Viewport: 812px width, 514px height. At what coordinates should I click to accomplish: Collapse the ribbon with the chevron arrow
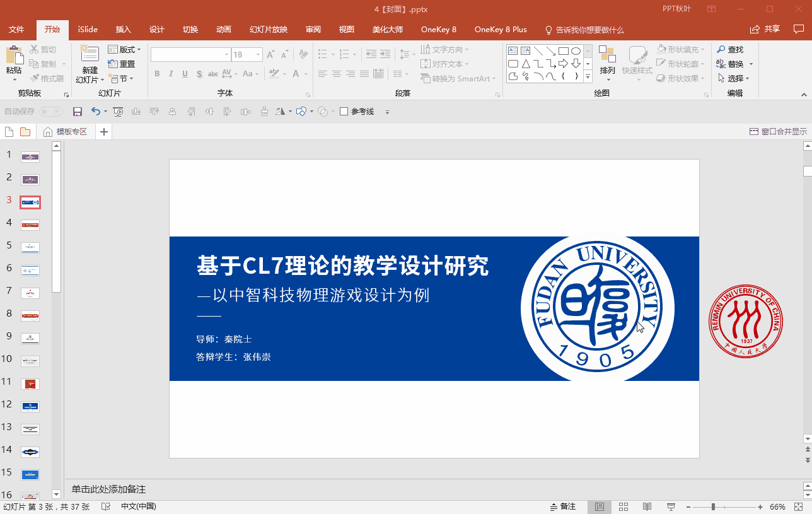pos(803,93)
